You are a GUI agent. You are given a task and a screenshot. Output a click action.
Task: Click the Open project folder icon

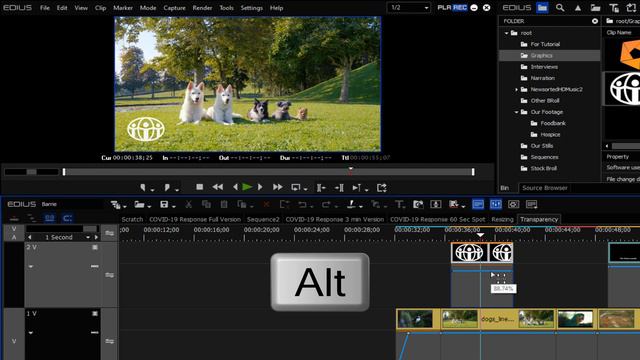tap(139, 204)
